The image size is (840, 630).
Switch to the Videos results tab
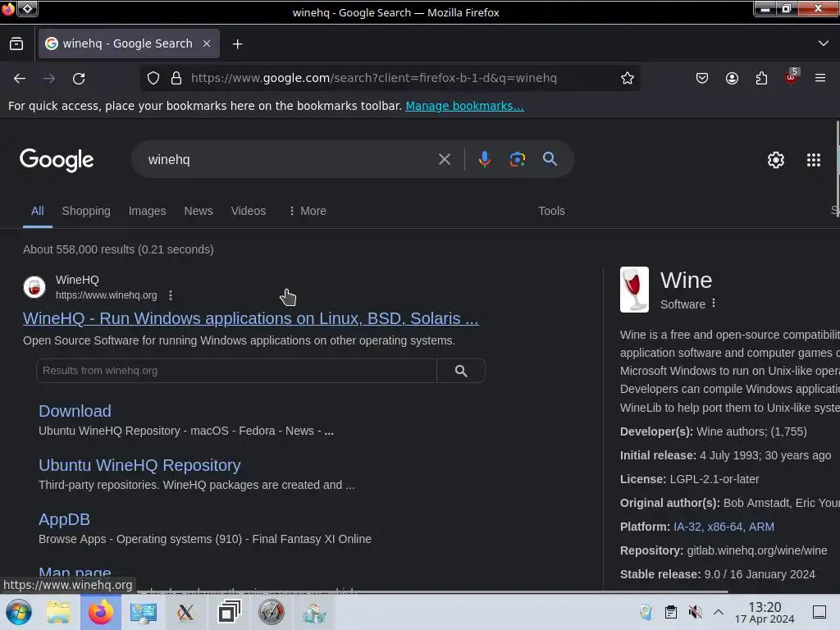[248, 211]
